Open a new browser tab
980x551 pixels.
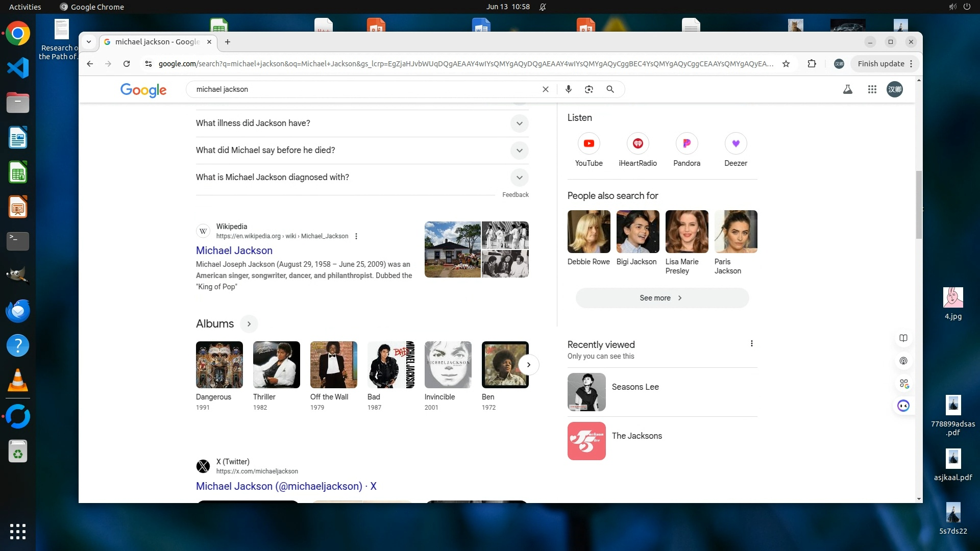click(228, 42)
